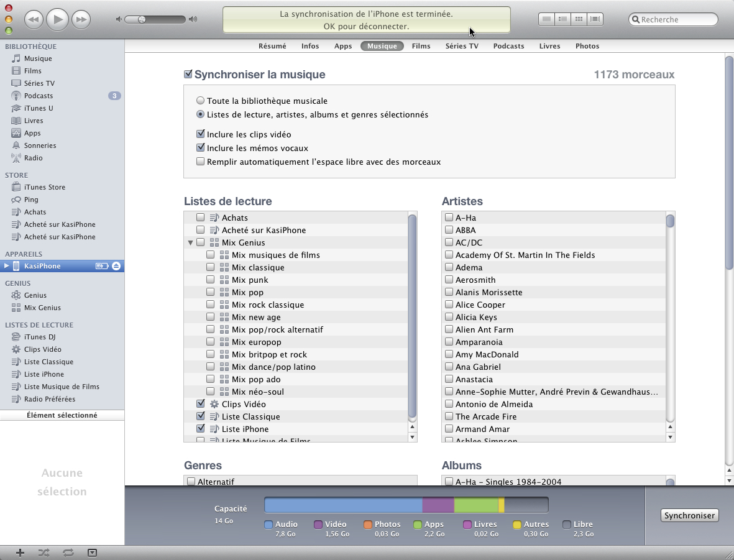734x560 pixels.
Task: Open the Films device tab
Action: 421,46
